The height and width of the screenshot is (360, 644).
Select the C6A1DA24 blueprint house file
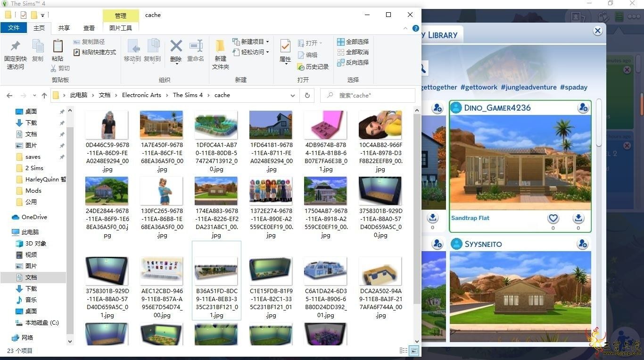[x=326, y=287]
